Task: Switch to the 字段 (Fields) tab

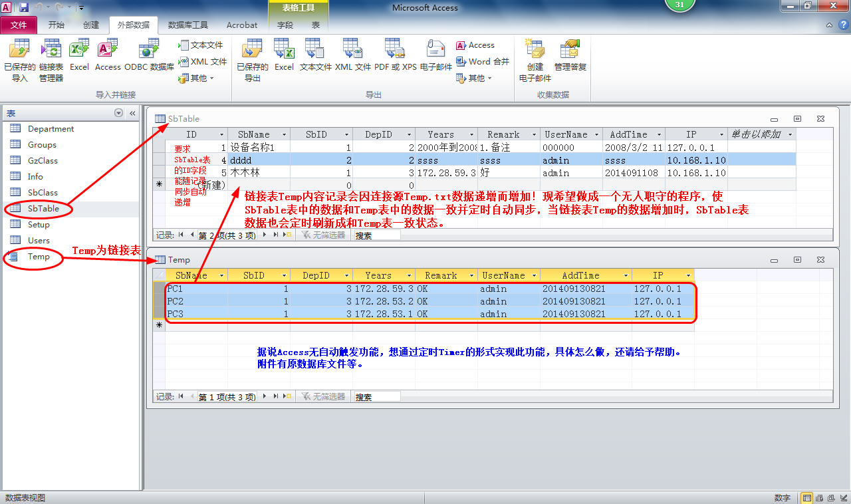Action: click(285, 25)
